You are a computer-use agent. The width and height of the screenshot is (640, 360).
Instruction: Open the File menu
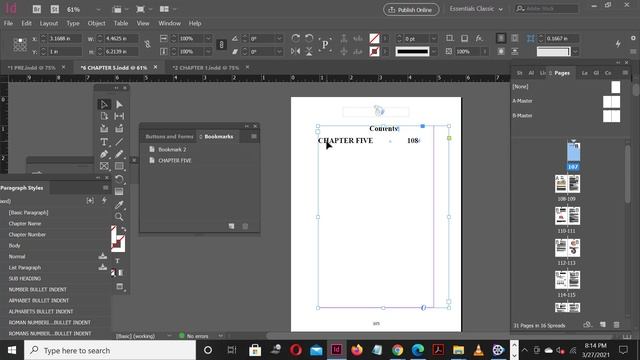coord(8,23)
